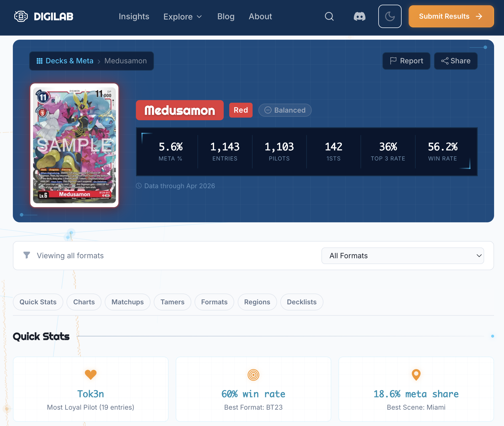Click the map pin icon above meta share
Screen dimensions: 504x426
tap(416, 375)
